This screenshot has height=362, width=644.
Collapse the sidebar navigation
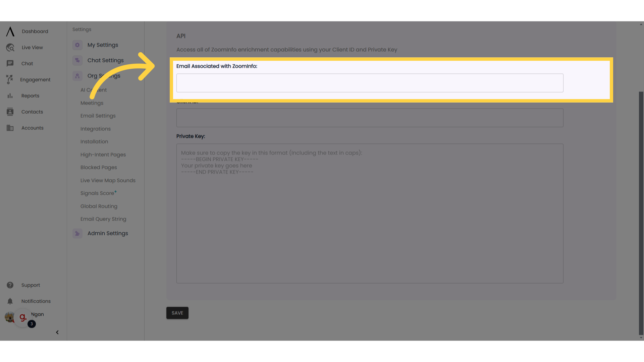point(57,332)
